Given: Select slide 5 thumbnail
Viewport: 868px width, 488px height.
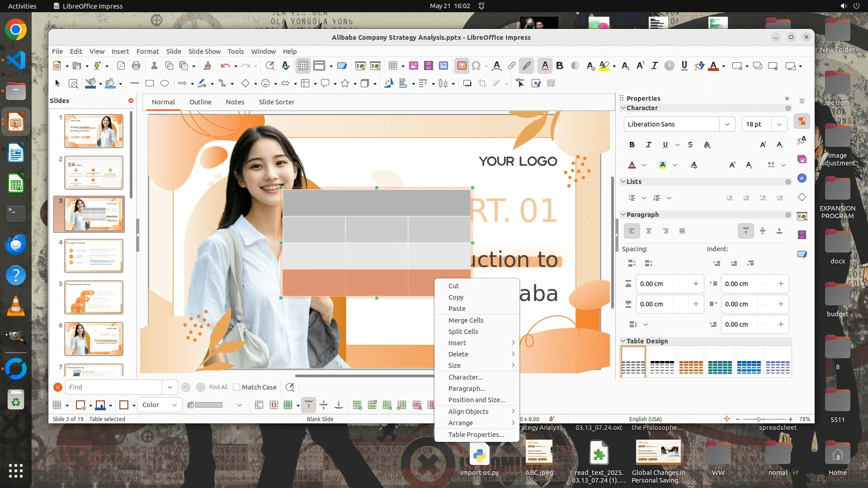Looking at the screenshot, I should click(94, 297).
